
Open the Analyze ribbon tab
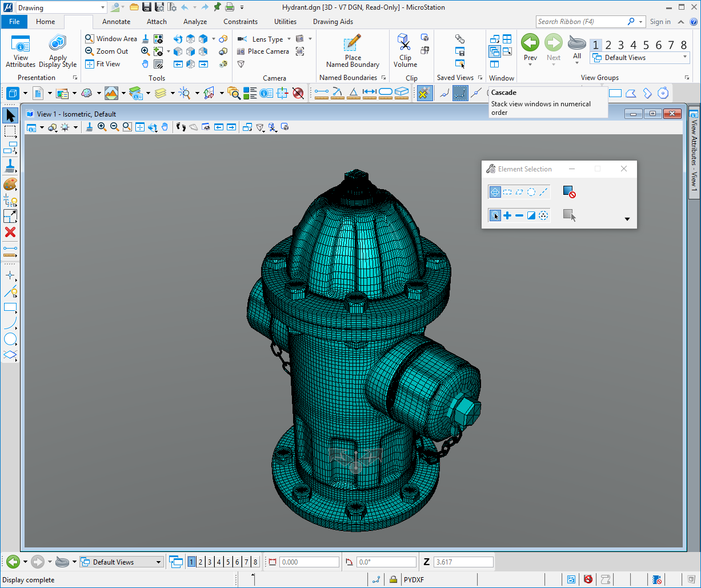195,22
